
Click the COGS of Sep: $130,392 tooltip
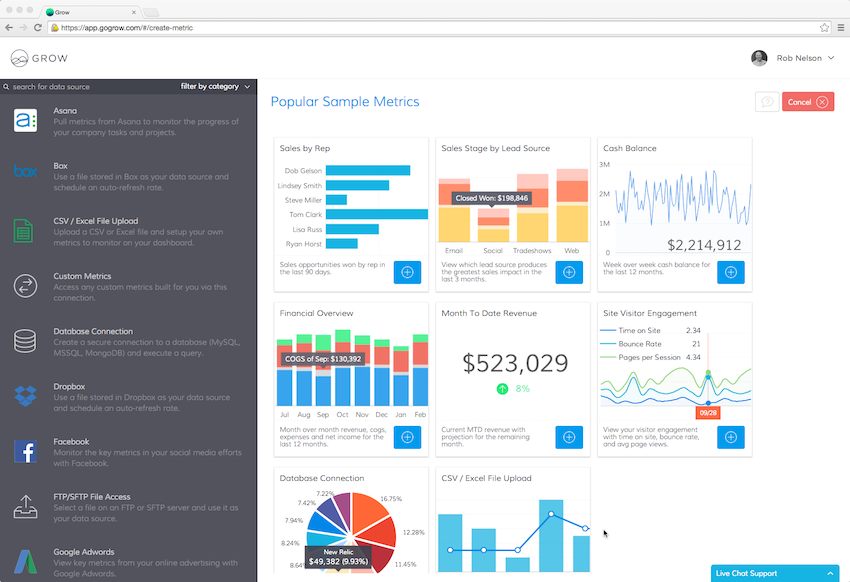323,359
